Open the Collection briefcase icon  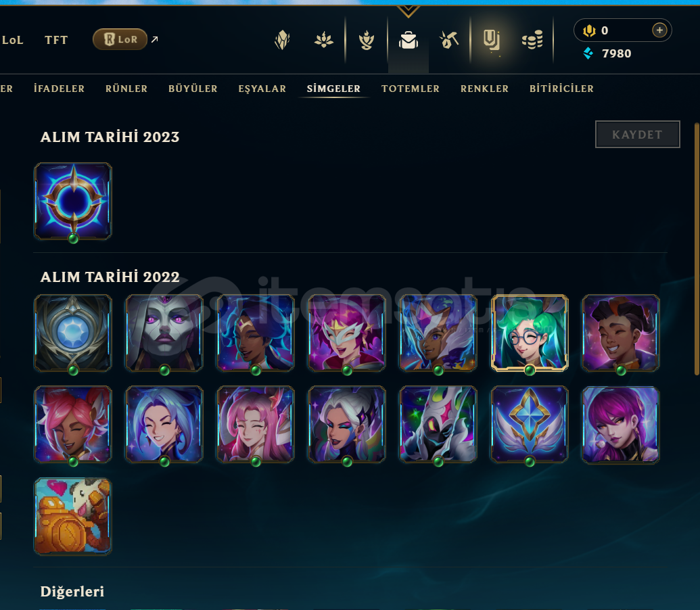[408, 41]
